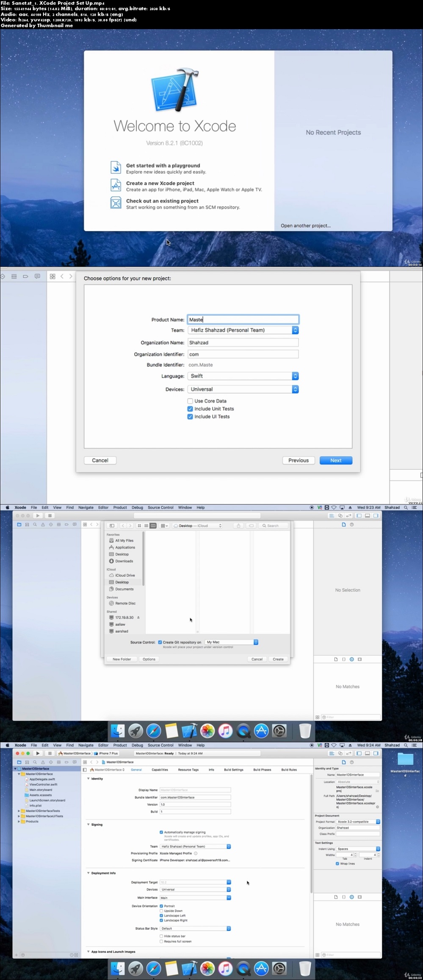Uncheck Include Unit Tests
This screenshot has height=980, width=423.
[190, 409]
